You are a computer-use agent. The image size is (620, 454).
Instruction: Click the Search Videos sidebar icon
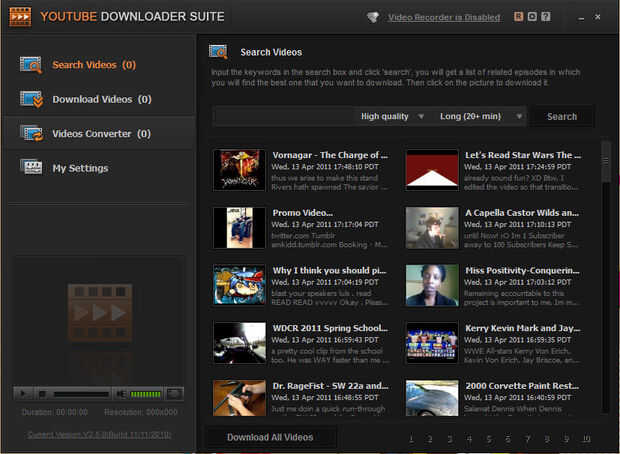click(31, 65)
